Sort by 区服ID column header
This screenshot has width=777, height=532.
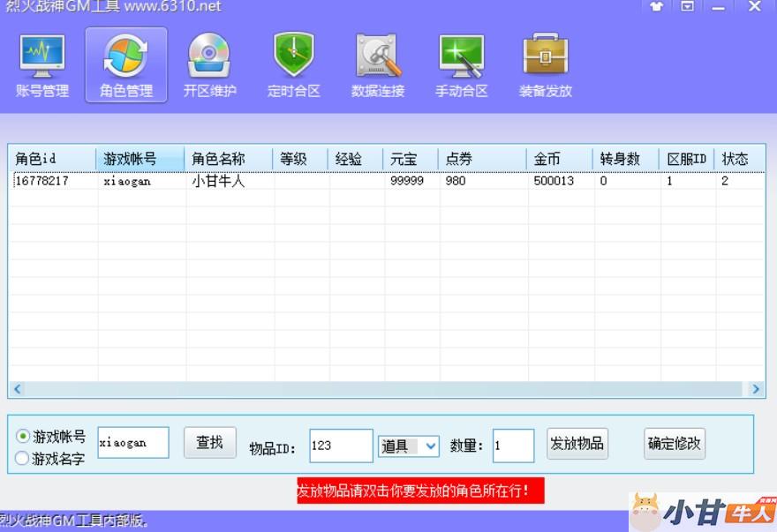(686, 159)
